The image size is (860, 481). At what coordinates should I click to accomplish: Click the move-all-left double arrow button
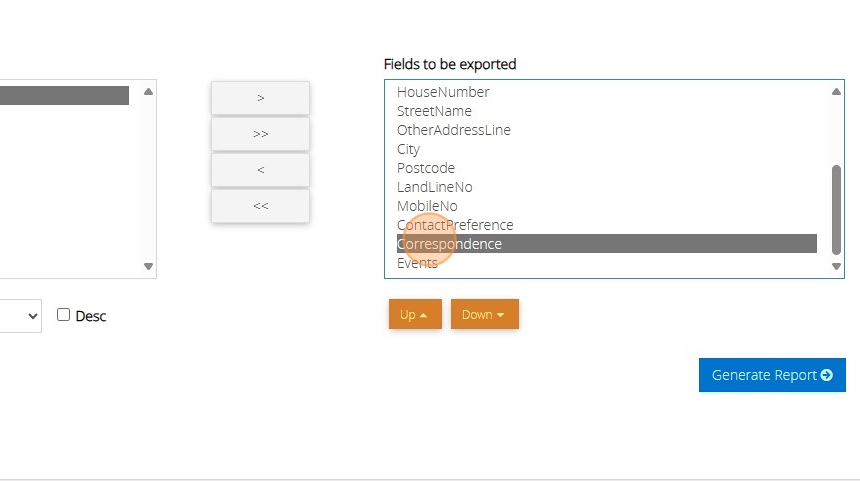[260, 206]
